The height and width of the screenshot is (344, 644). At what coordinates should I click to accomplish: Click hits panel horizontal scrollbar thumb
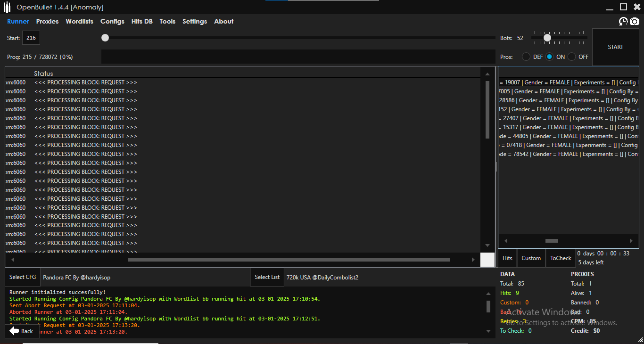552,241
